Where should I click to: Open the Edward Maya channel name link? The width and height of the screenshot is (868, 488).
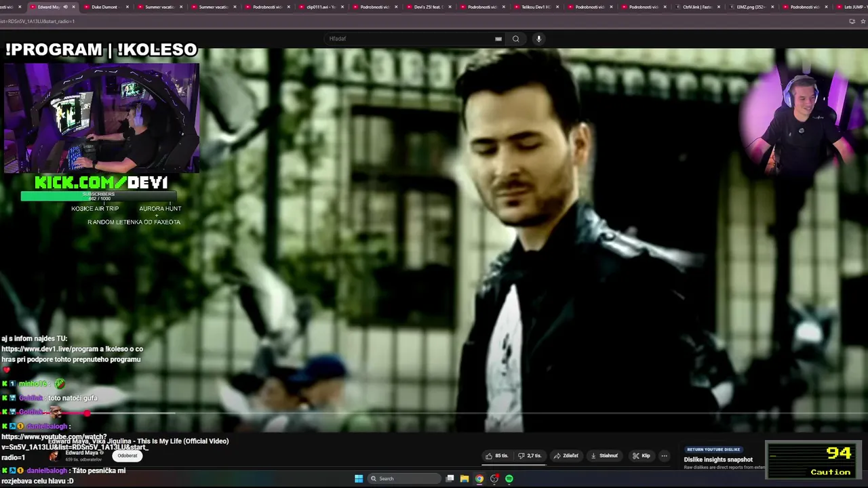83,453
